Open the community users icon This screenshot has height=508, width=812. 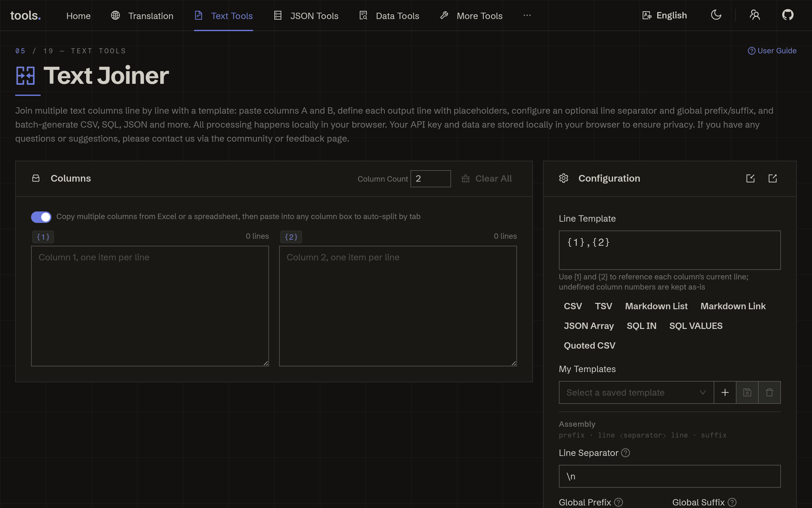(x=755, y=15)
